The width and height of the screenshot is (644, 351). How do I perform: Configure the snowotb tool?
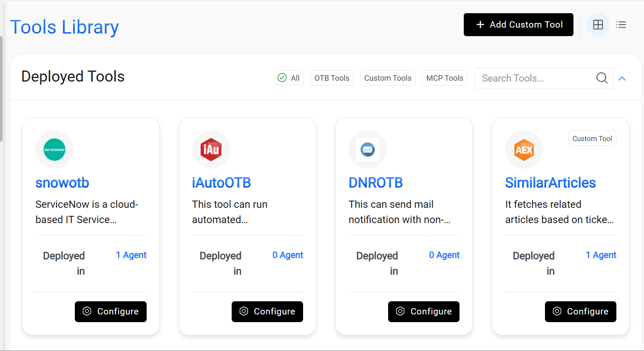[111, 311]
